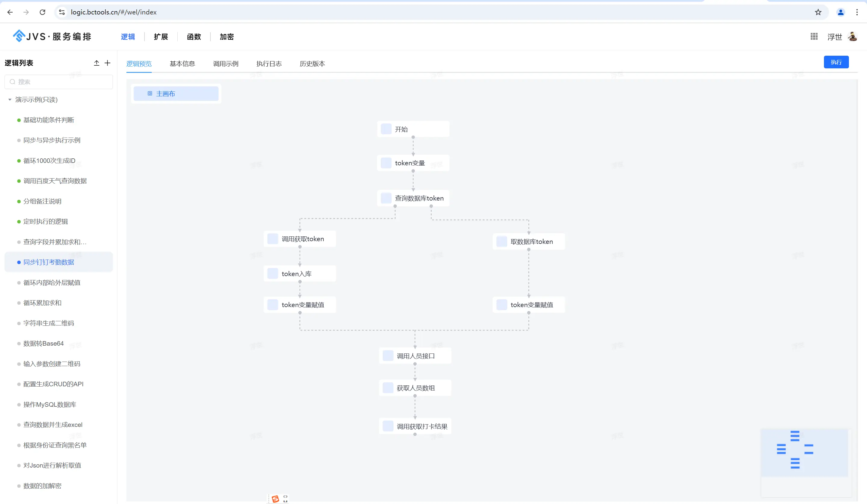Bookmark this page with the star icon

click(818, 12)
